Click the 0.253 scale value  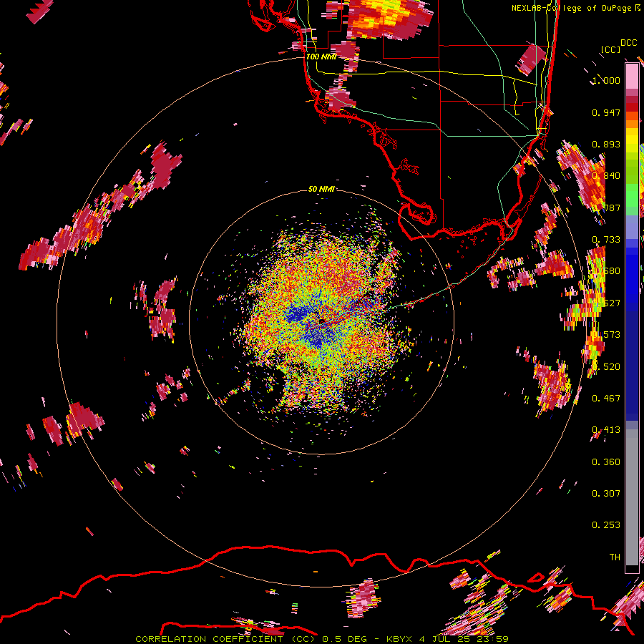click(x=606, y=525)
